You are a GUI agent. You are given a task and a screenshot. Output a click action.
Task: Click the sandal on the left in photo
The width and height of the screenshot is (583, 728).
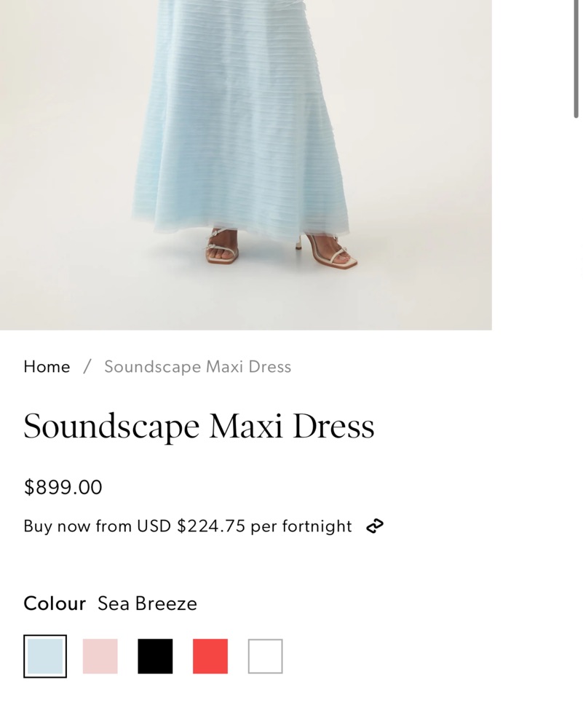(221, 246)
